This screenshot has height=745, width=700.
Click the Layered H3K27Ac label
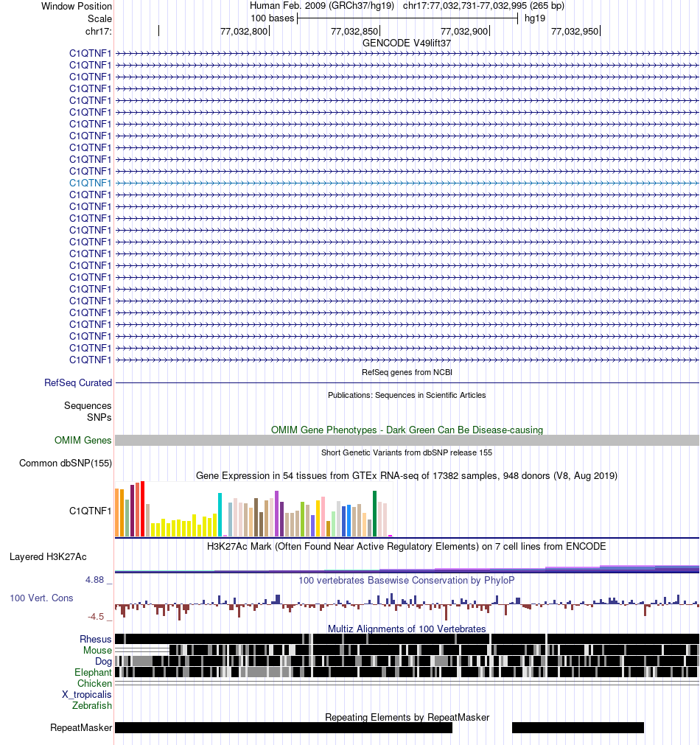coord(48,556)
